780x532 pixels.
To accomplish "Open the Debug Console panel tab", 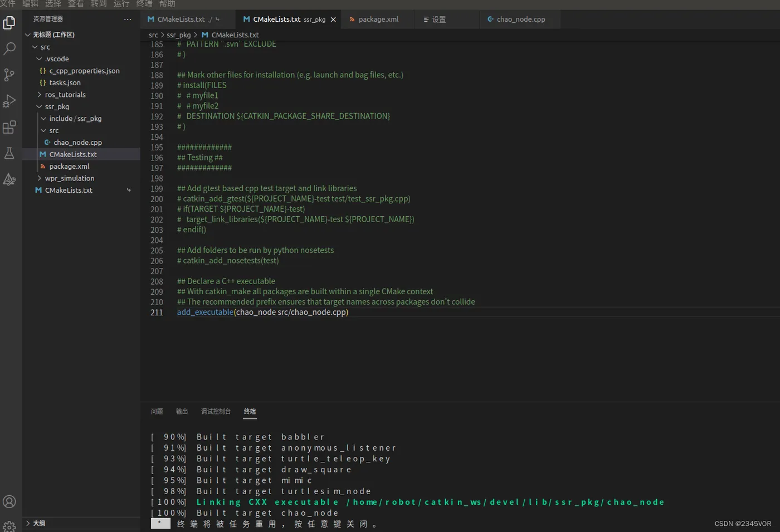I will pos(216,412).
